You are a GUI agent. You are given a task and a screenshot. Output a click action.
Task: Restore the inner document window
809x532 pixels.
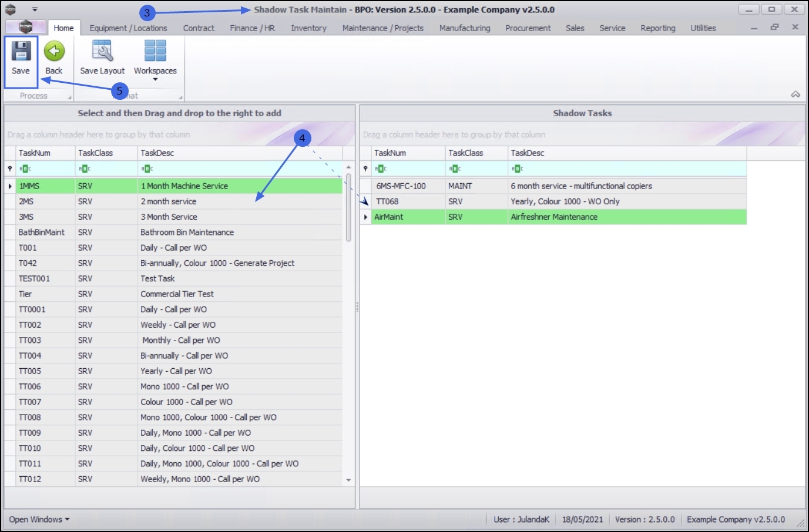click(x=774, y=27)
